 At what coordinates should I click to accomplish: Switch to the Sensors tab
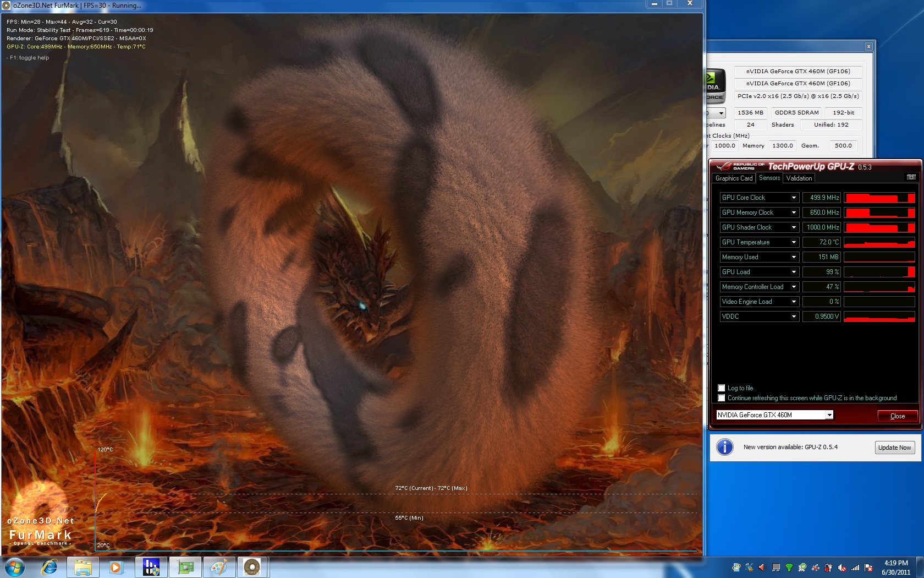click(769, 177)
